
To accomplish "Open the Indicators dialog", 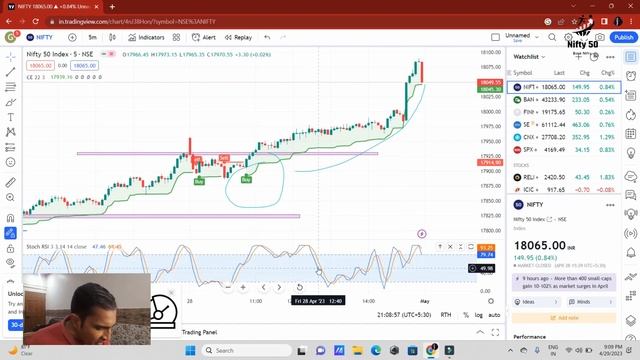I will [146, 37].
